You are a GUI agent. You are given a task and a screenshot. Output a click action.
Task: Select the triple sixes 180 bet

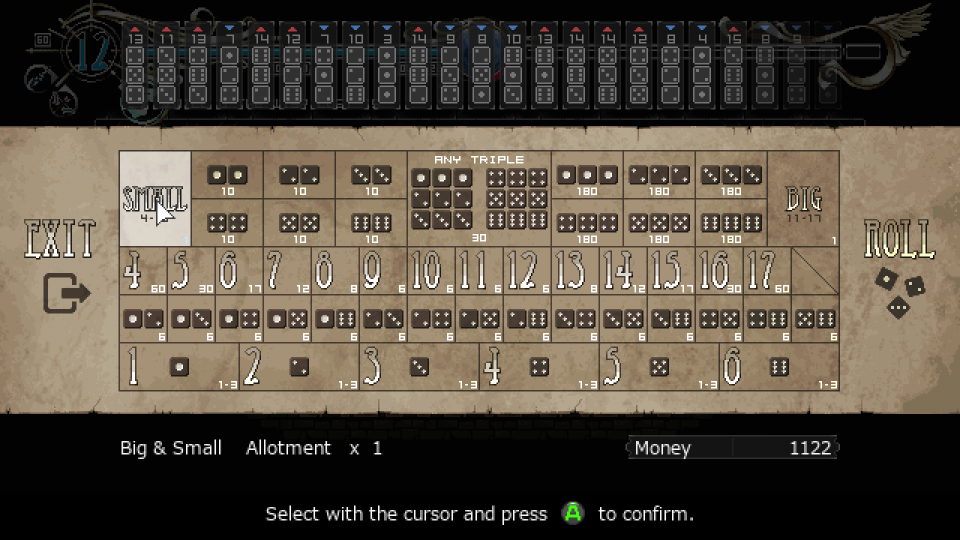click(x=731, y=223)
